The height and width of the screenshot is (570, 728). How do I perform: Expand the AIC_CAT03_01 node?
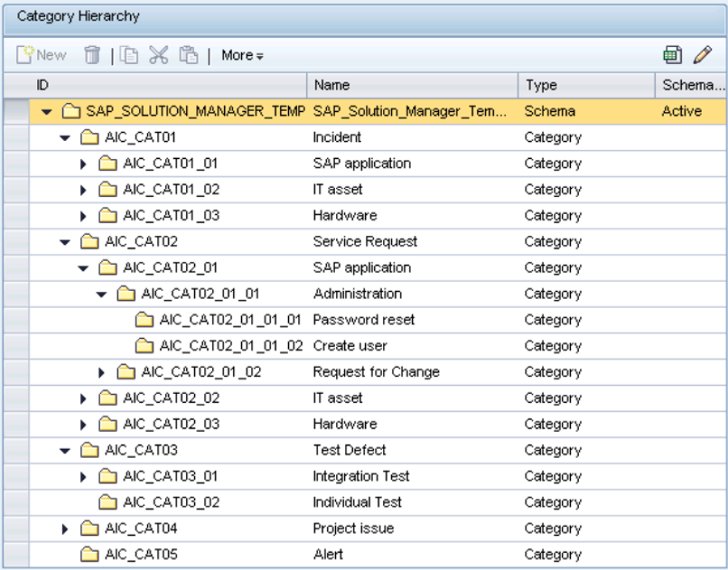pos(83,477)
